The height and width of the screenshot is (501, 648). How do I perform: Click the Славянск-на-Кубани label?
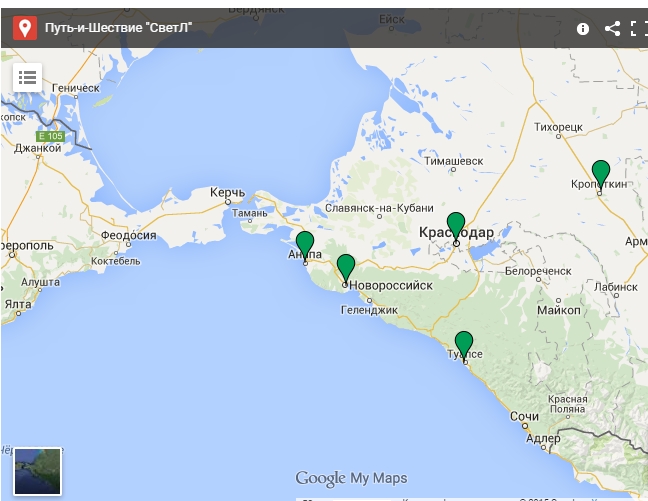click(x=379, y=208)
